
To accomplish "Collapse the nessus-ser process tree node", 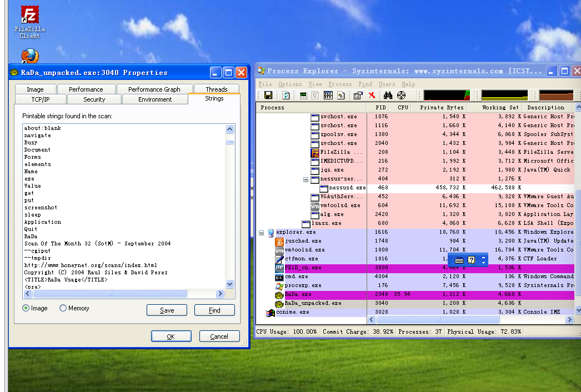I will 305,179.
